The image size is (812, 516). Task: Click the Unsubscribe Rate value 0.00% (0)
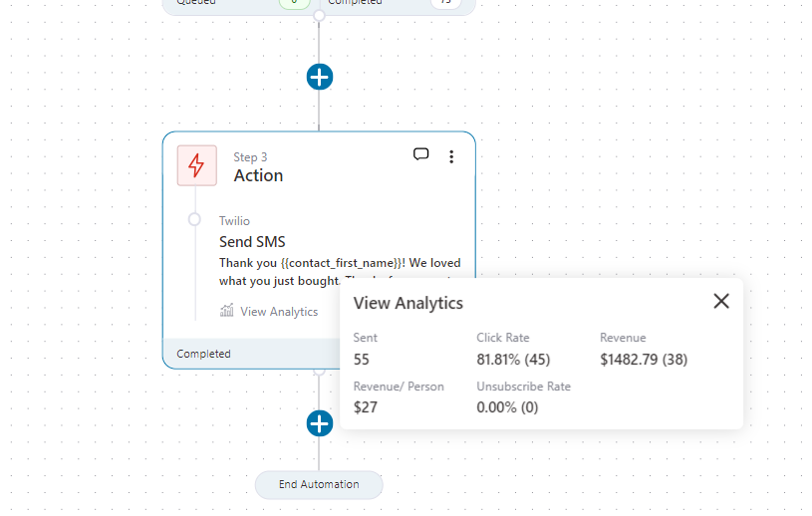point(507,407)
